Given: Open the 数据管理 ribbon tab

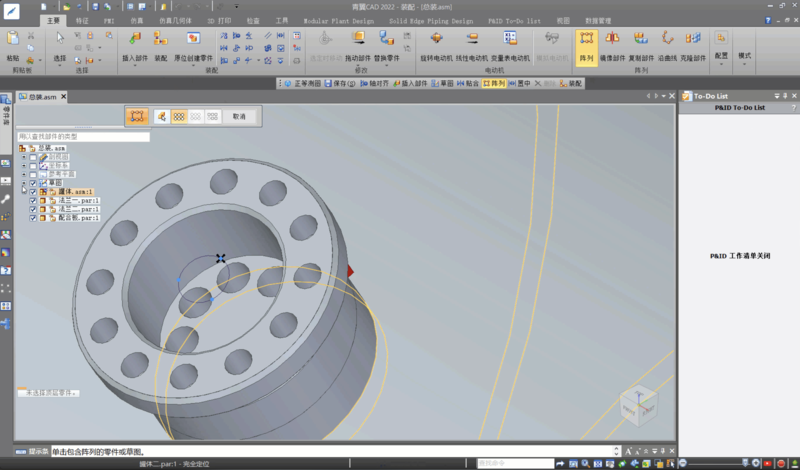Looking at the screenshot, I should 598,20.
